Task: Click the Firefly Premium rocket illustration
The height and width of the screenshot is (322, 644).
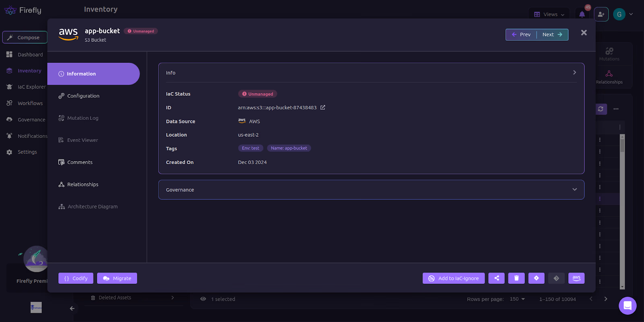Action: (35, 259)
